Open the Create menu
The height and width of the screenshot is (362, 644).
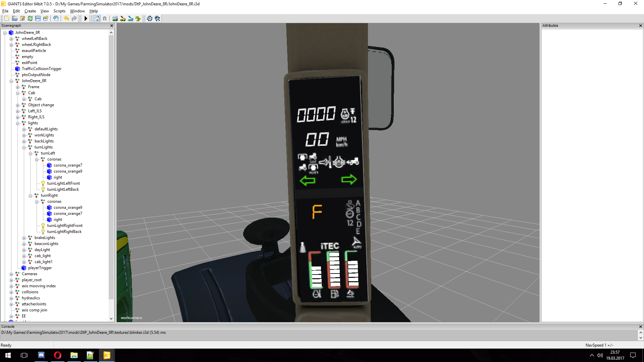[x=30, y=11]
